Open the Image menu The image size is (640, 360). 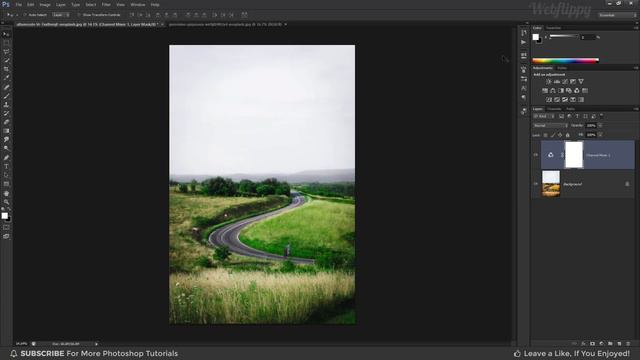(x=45, y=5)
